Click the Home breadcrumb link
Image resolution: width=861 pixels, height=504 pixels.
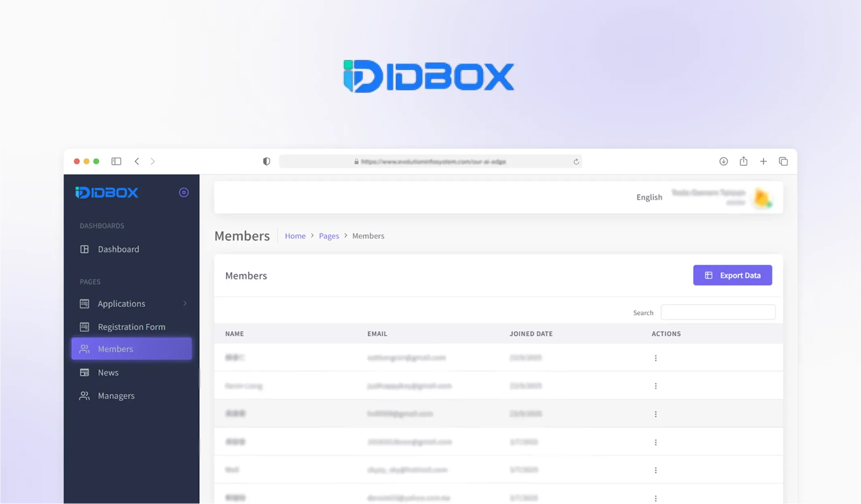pos(295,236)
